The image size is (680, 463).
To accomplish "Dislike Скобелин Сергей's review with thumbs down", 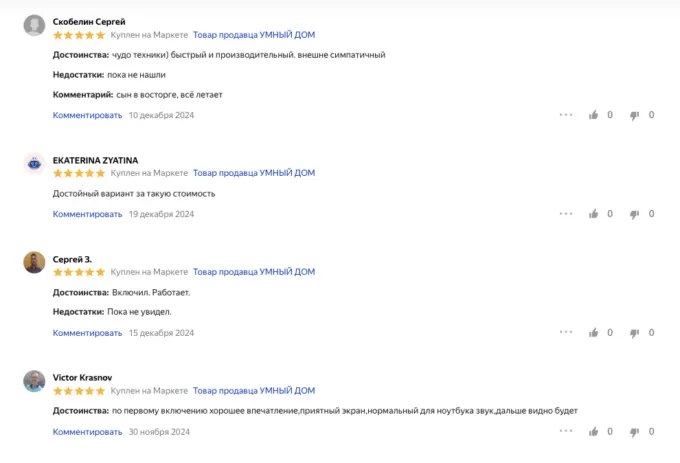I will coord(634,115).
